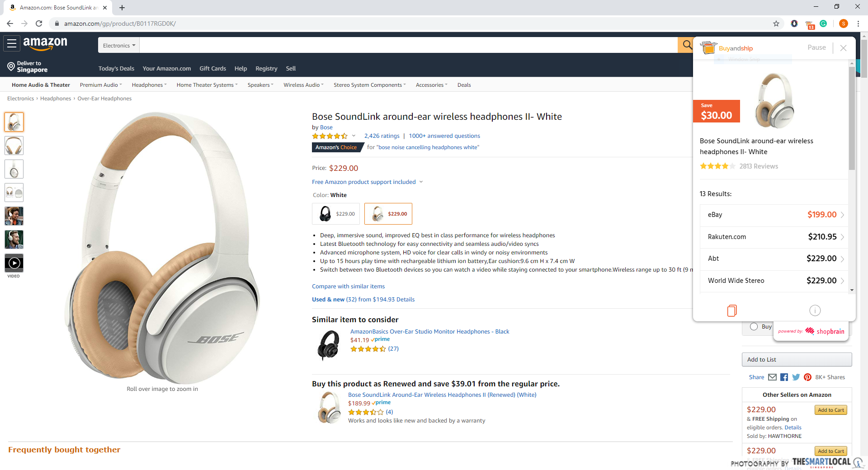The image size is (868, 470).
Task: Open the Gift Cards menu item
Action: [x=212, y=69]
